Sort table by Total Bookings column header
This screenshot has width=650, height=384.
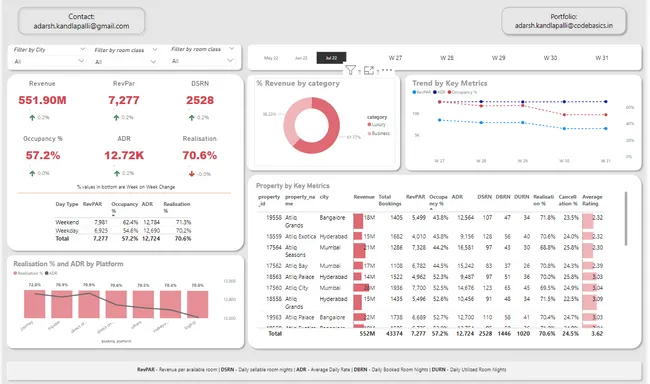click(x=390, y=200)
